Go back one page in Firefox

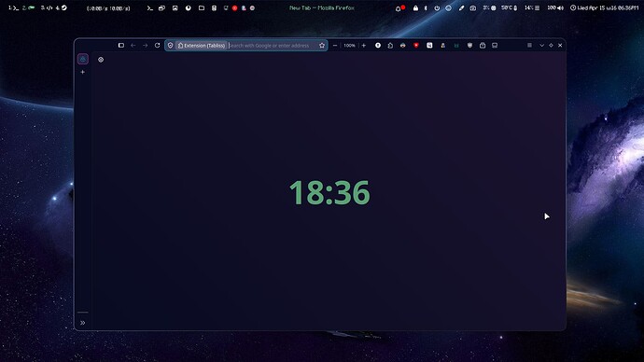133,45
